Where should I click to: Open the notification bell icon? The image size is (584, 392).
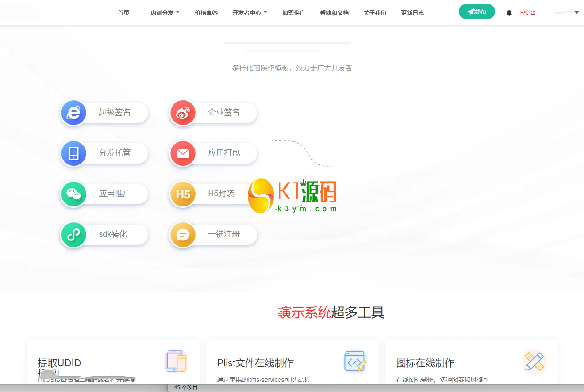coord(509,13)
